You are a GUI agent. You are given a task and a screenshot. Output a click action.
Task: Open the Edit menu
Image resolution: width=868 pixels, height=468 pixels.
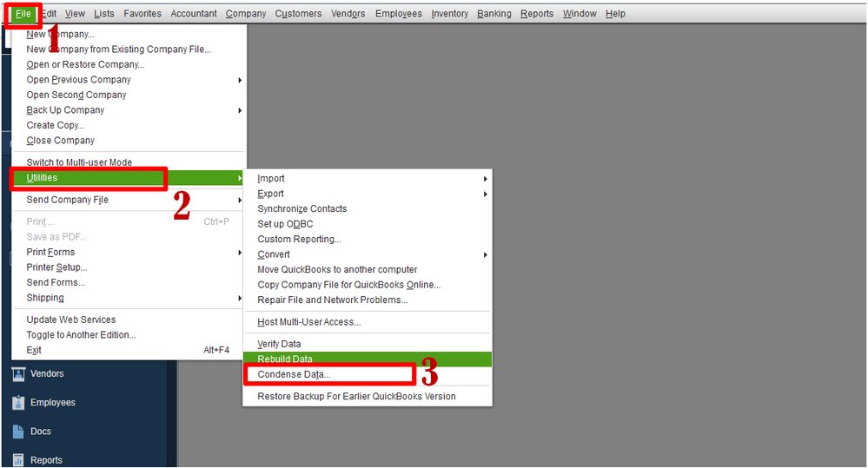pos(50,14)
